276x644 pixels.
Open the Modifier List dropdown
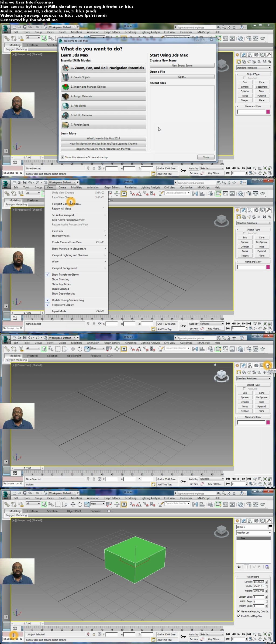(253, 533)
